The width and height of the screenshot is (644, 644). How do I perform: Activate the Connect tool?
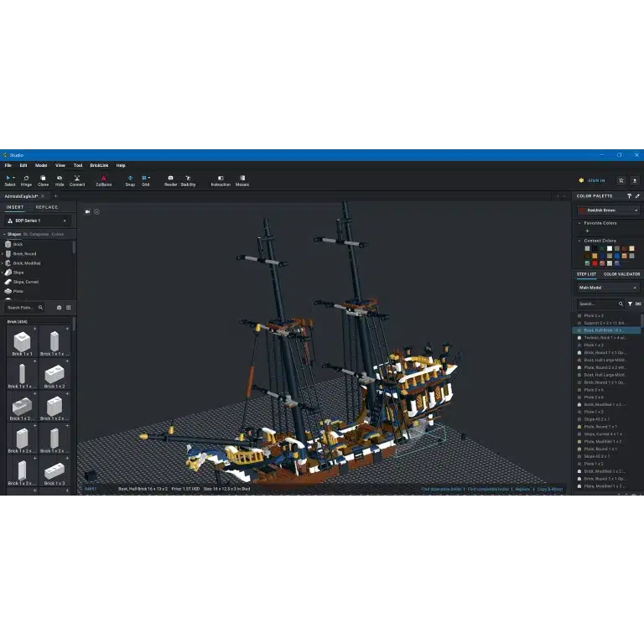77,181
